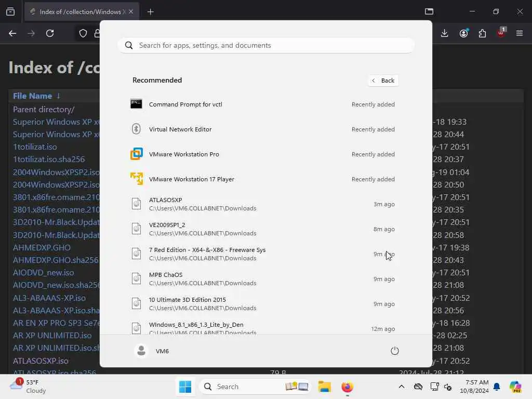The width and height of the screenshot is (532, 399).
Task: Open the uBlock Origin extension icon
Action: [501, 33]
